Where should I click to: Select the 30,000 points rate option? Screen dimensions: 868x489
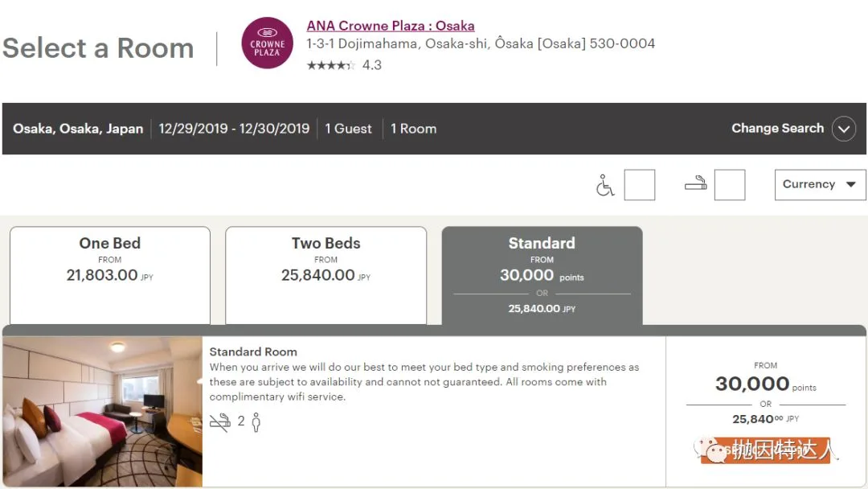pyautogui.click(x=765, y=384)
